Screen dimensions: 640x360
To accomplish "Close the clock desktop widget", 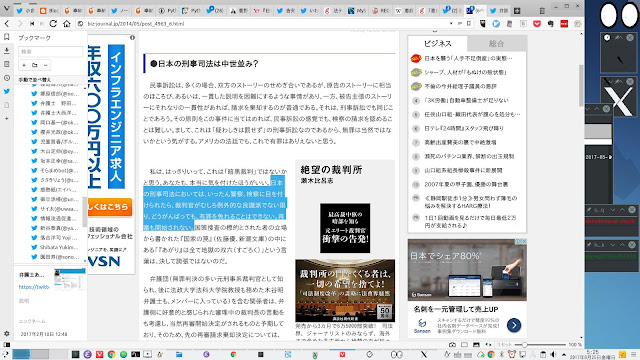I will click(630, 38).
